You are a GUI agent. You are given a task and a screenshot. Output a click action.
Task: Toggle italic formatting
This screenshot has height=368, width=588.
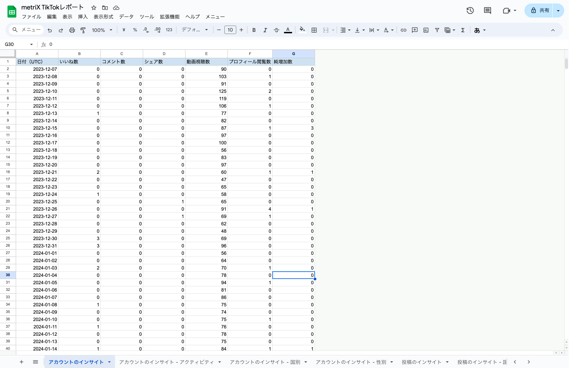tap(265, 30)
